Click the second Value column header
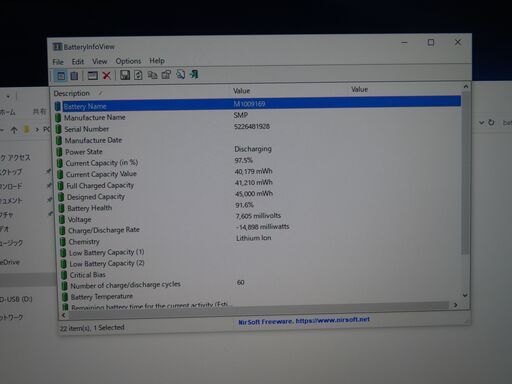Screen dimensions: 512x384 359,89
